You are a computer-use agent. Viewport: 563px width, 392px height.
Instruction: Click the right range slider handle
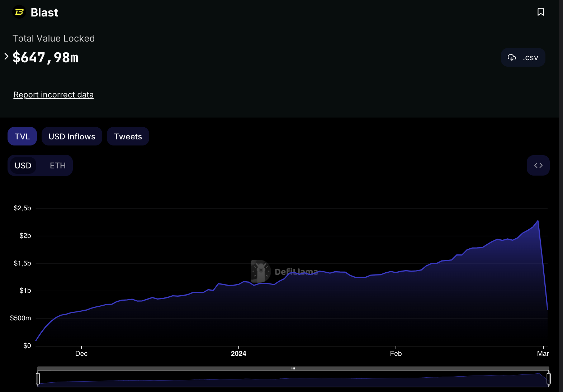[549, 378]
